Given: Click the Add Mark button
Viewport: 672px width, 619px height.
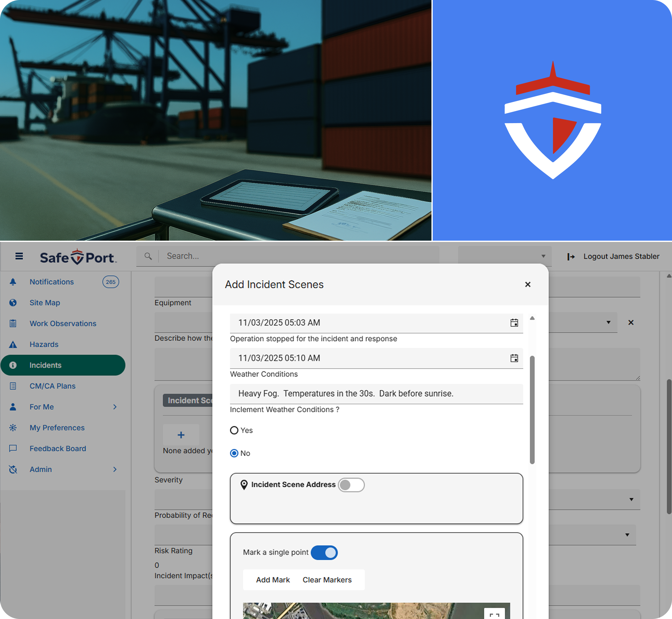Looking at the screenshot, I should 272,580.
